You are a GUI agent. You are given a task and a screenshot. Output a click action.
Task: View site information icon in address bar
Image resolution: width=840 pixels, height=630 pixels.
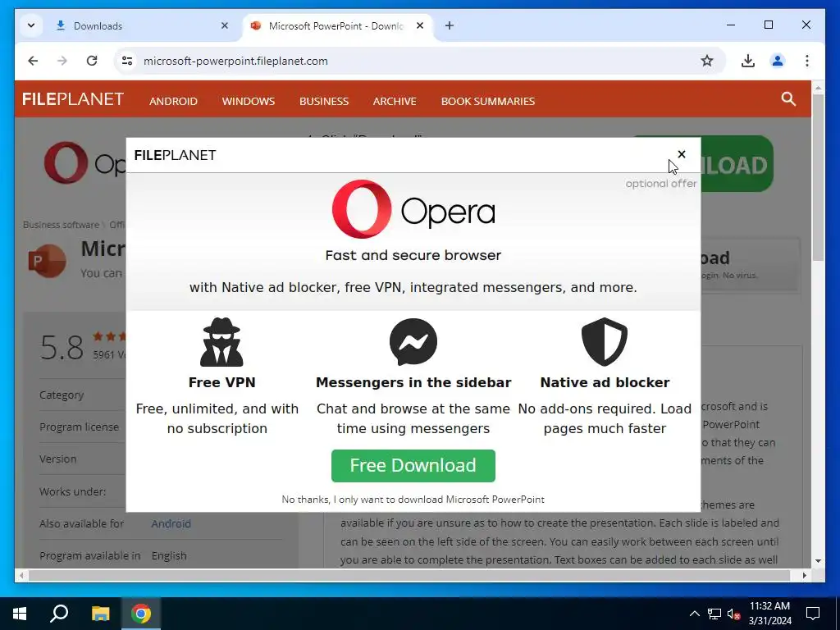[x=127, y=61]
